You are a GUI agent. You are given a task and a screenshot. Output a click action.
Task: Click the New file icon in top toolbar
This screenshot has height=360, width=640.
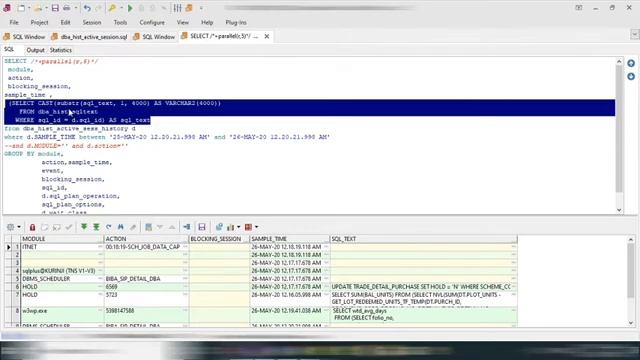coord(21,8)
